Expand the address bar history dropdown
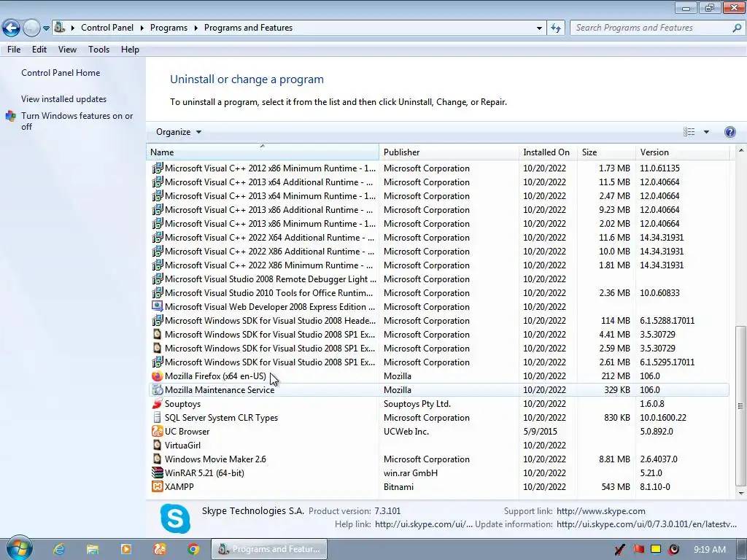The height and width of the screenshot is (560, 747). tap(539, 28)
